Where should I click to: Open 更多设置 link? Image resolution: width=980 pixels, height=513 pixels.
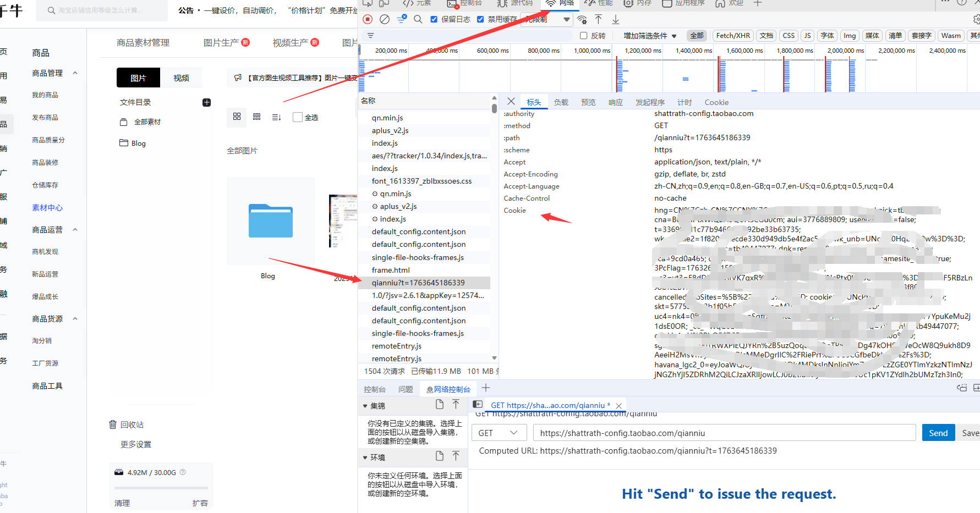[136, 444]
